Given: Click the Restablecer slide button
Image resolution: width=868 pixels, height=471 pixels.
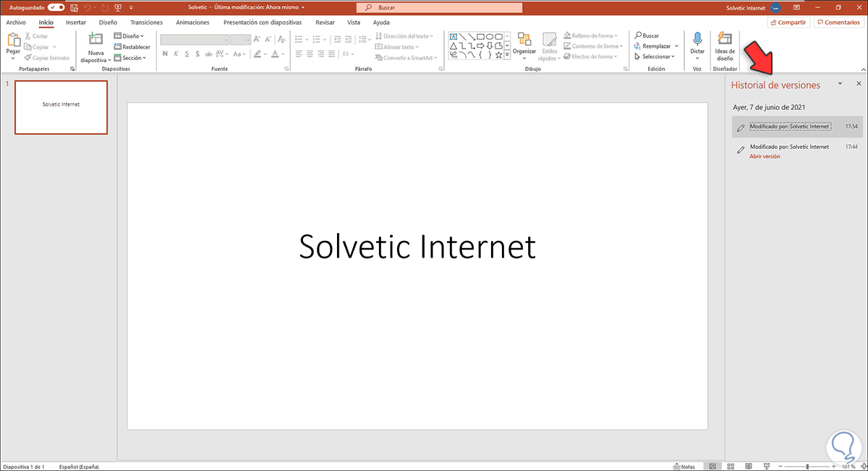Looking at the screenshot, I should [132, 46].
